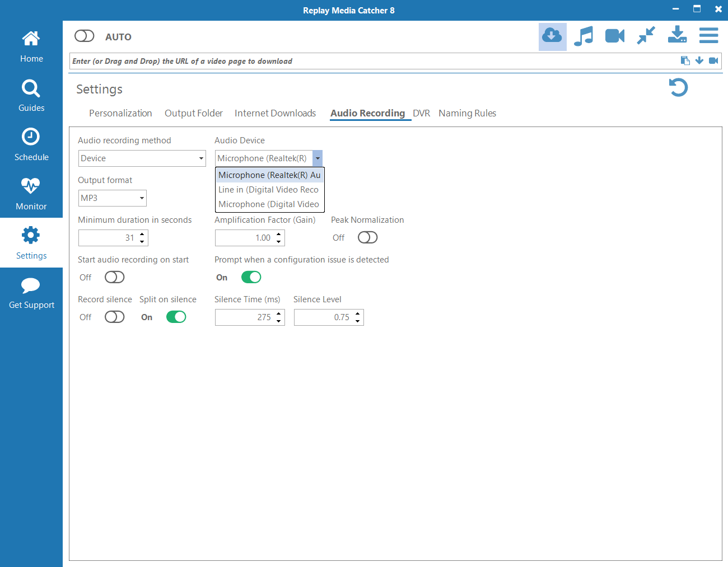Decrease Silence Level value
Image resolution: width=728 pixels, height=567 pixels.
tap(358, 321)
